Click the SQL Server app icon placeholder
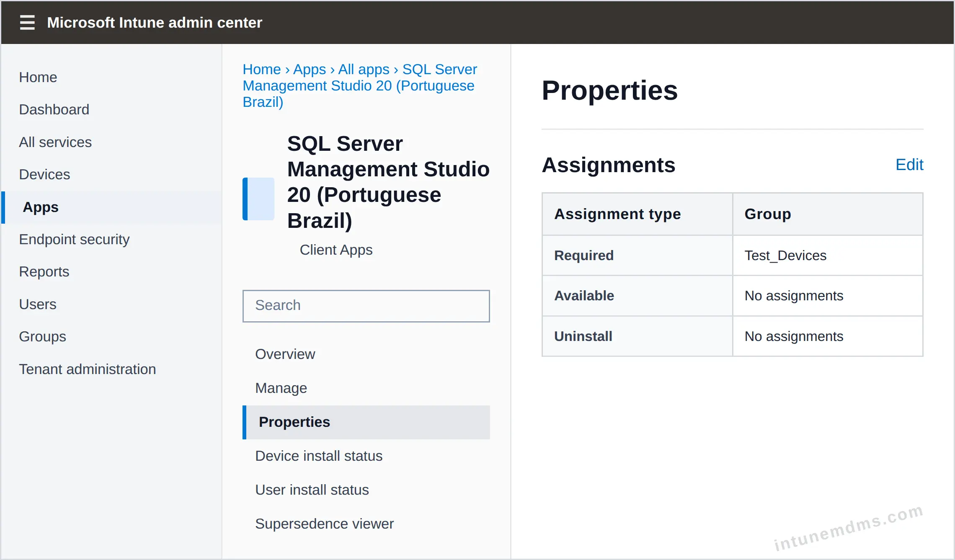Image resolution: width=955 pixels, height=560 pixels. [x=258, y=199]
